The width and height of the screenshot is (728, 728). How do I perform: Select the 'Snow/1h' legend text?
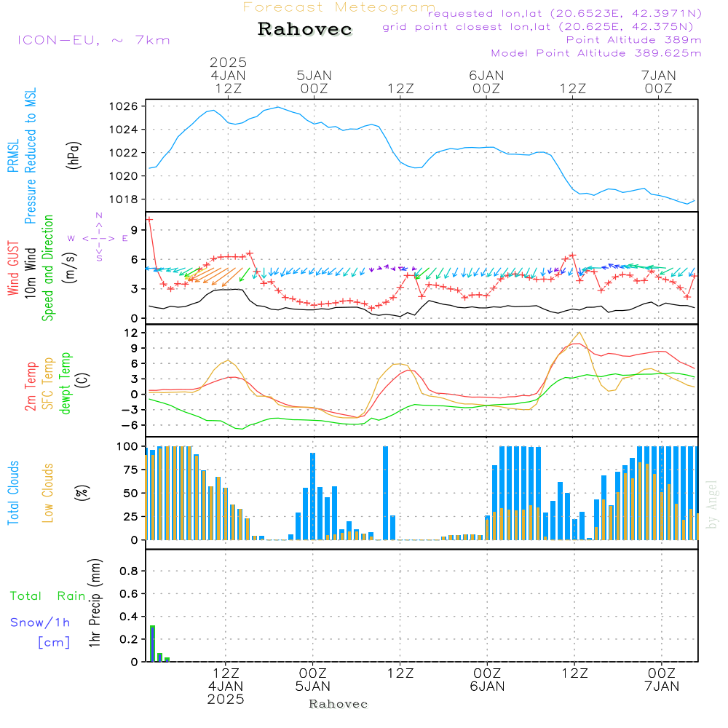[x=40, y=622]
